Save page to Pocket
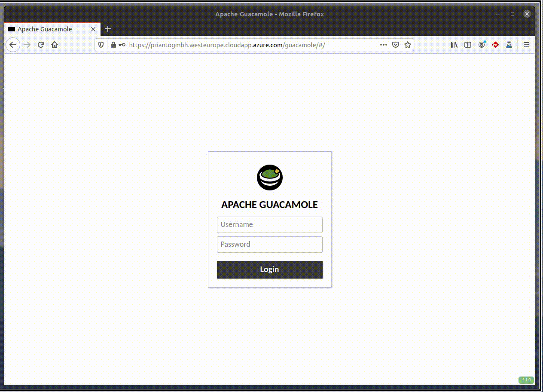 point(396,45)
